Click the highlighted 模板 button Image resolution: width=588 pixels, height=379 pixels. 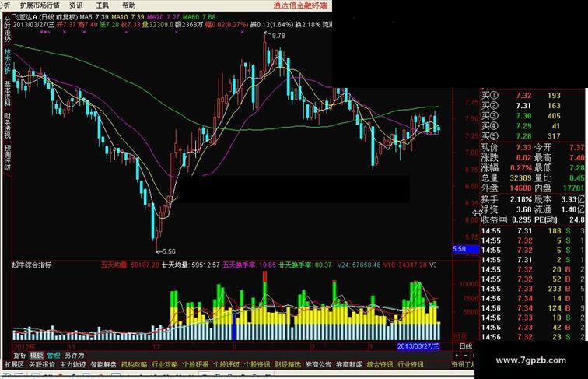[x=37, y=355]
